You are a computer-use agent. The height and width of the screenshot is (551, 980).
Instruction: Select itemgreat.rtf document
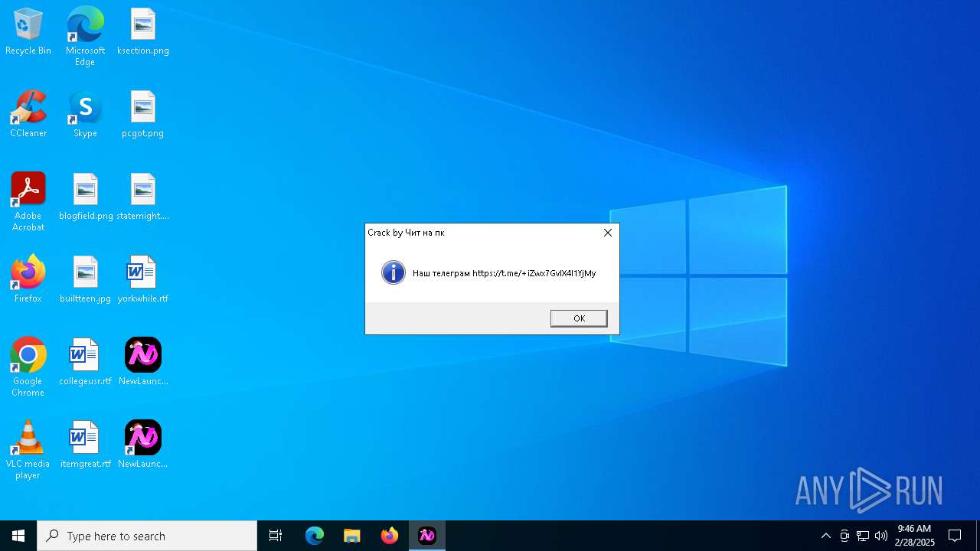[x=86, y=445]
